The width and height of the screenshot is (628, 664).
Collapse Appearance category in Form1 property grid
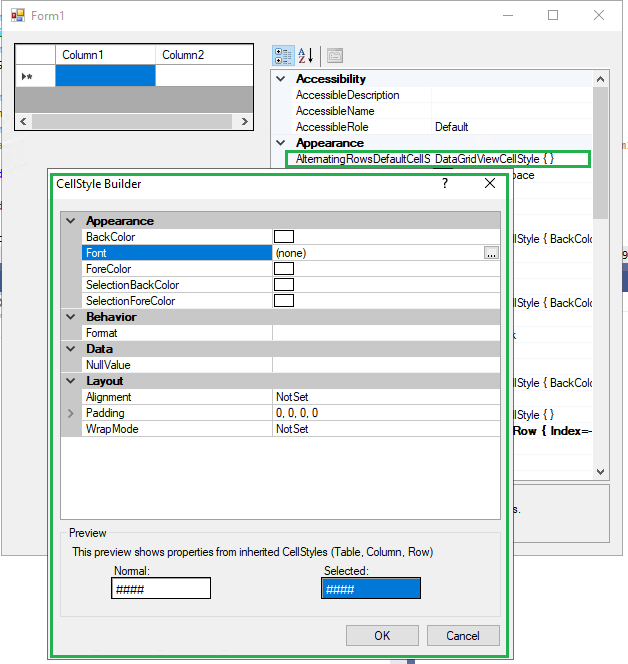pos(281,143)
